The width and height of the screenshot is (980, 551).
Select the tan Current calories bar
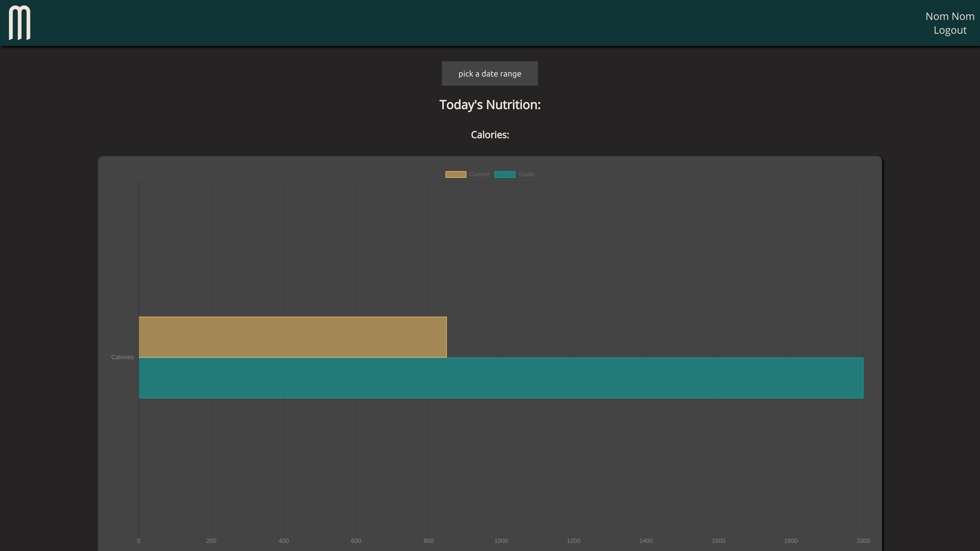[x=292, y=337]
